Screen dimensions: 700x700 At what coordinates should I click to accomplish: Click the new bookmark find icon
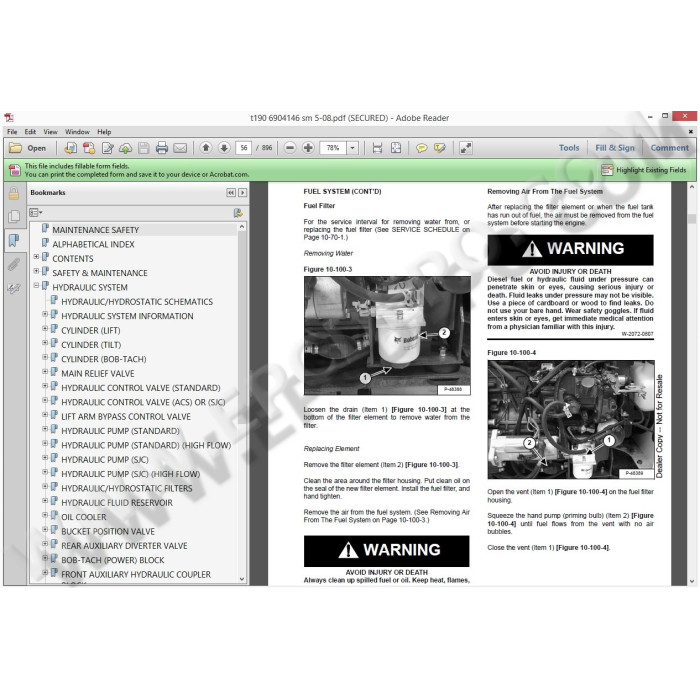click(x=238, y=213)
